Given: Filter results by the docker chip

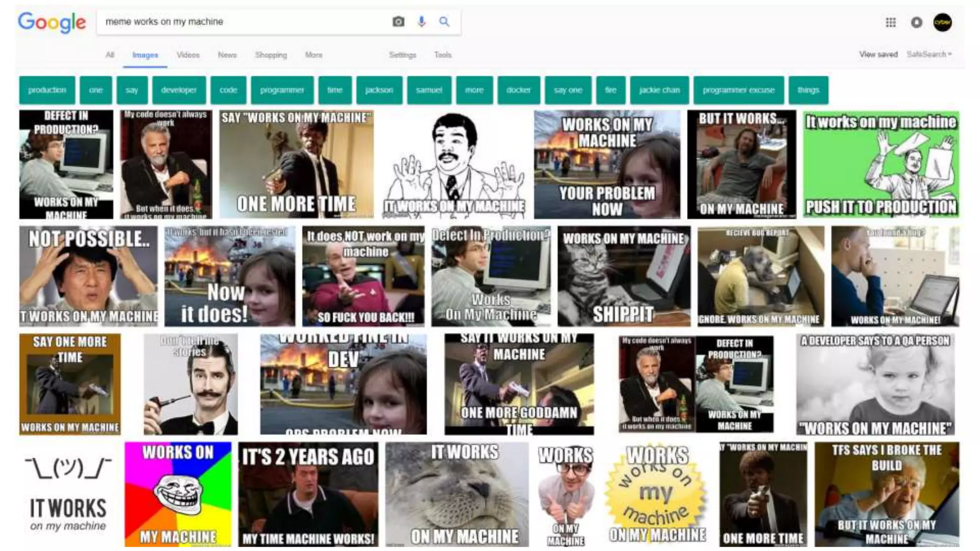Looking at the screenshot, I should pos(518,90).
